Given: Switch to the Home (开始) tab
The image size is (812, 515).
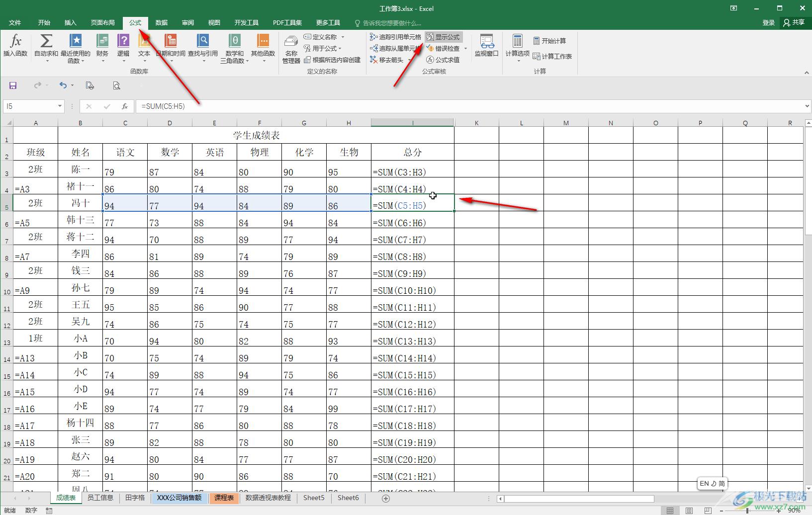Looking at the screenshot, I should (44, 22).
